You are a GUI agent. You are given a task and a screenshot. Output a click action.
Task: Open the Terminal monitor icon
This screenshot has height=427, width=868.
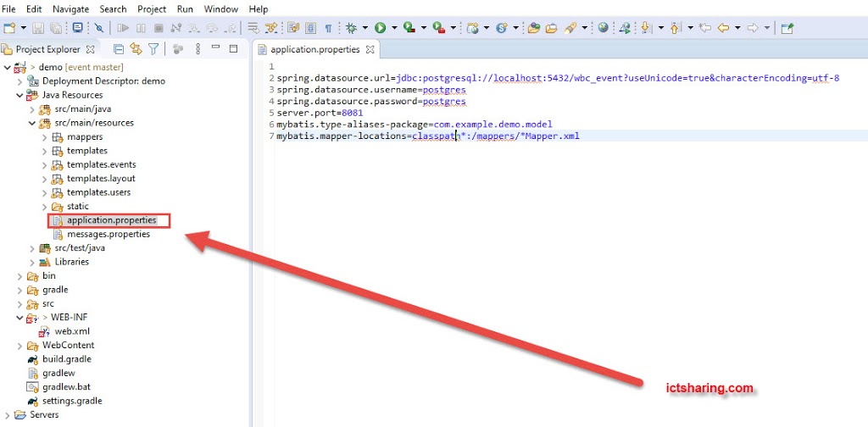(77, 28)
